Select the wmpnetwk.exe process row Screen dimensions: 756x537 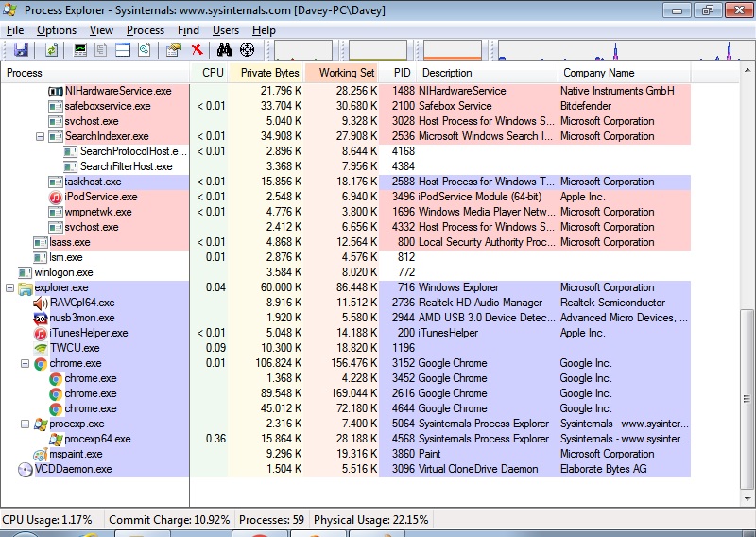(x=345, y=212)
